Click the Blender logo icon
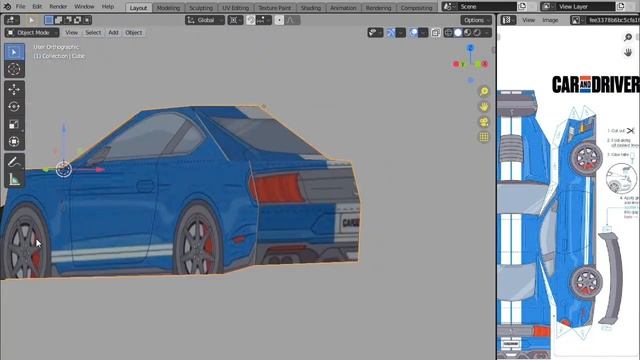 click(x=7, y=7)
